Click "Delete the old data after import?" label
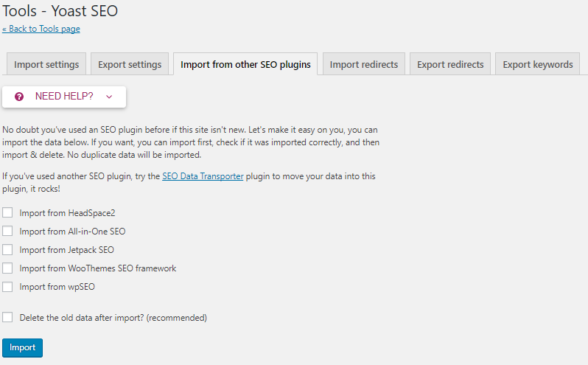Viewport: 588px width, 365px height. click(x=113, y=318)
